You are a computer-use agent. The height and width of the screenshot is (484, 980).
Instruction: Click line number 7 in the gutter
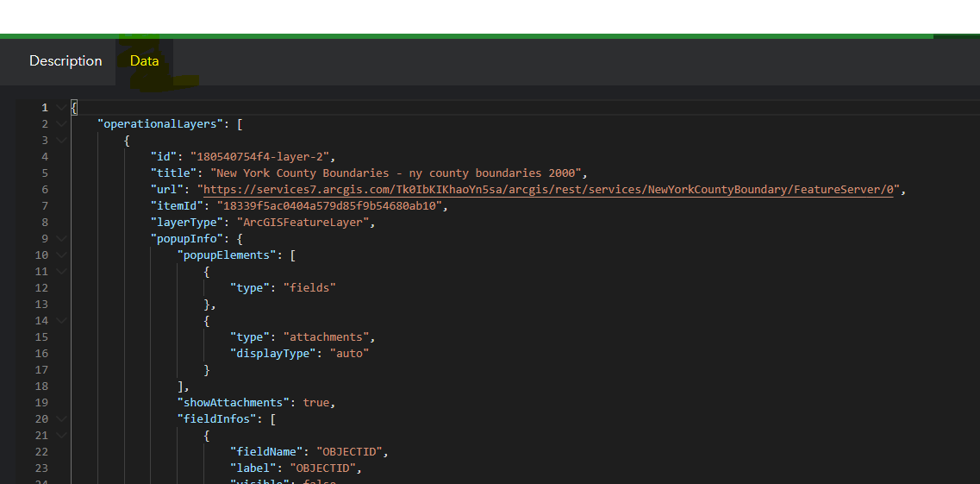pos(44,206)
